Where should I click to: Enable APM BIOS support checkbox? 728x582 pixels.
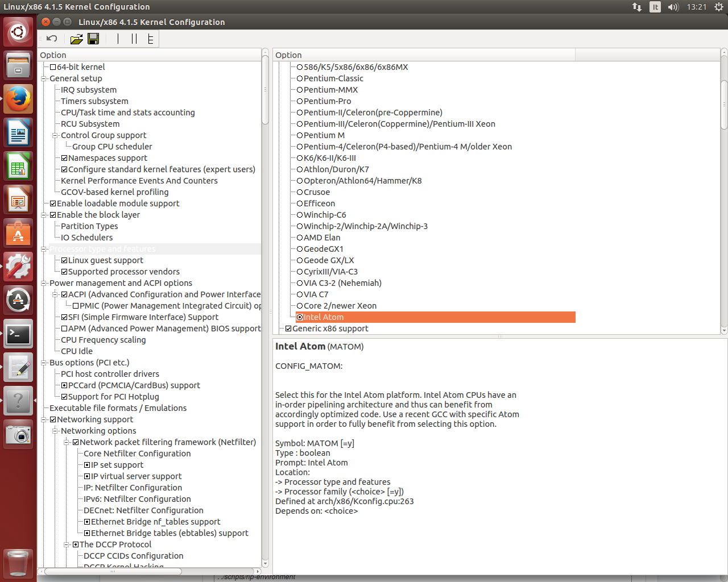click(64, 329)
